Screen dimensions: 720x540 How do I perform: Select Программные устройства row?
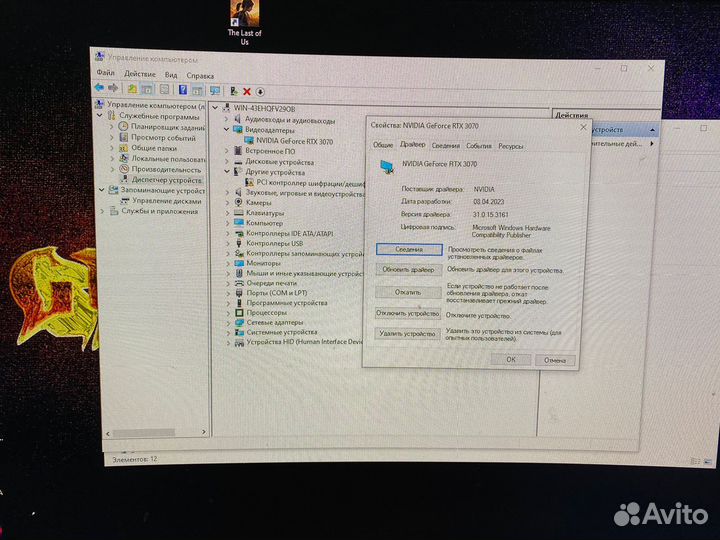(287, 303)
